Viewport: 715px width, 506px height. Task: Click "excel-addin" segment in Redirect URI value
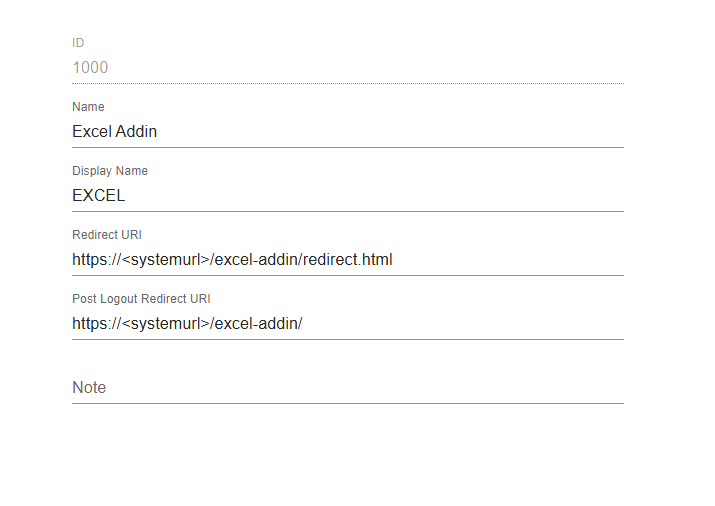[255, 260]
